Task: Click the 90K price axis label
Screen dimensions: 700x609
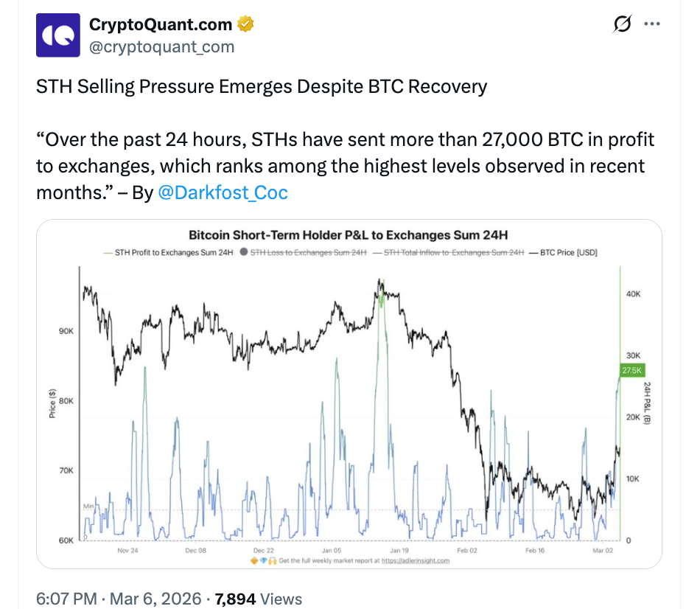Action: (66, 332)
